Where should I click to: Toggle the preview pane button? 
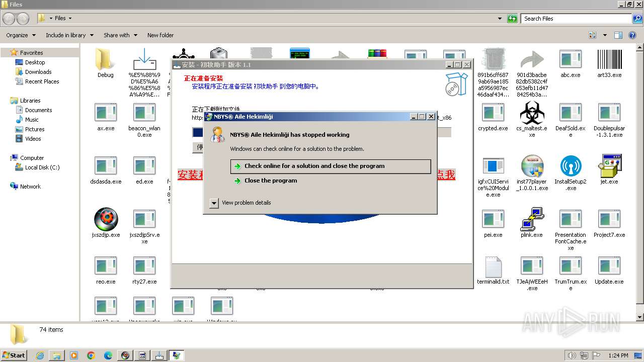click(x=618, y=35)
